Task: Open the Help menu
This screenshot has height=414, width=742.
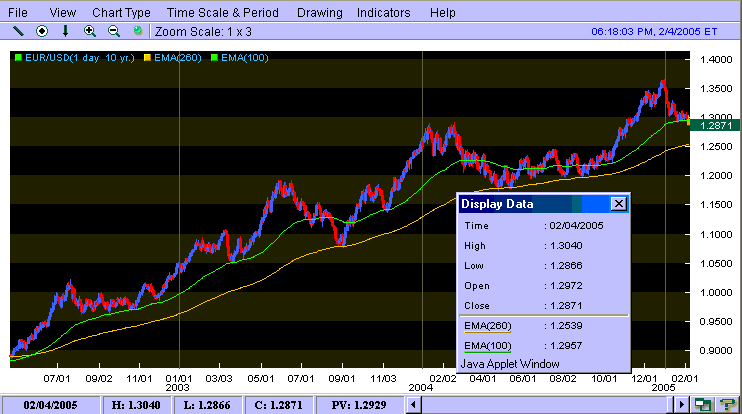Action: point(442,13)
